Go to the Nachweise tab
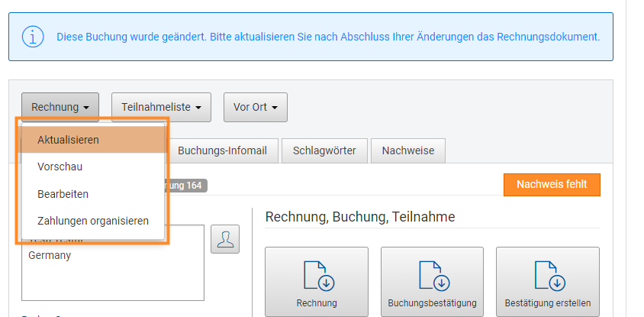 pos(408,150)
